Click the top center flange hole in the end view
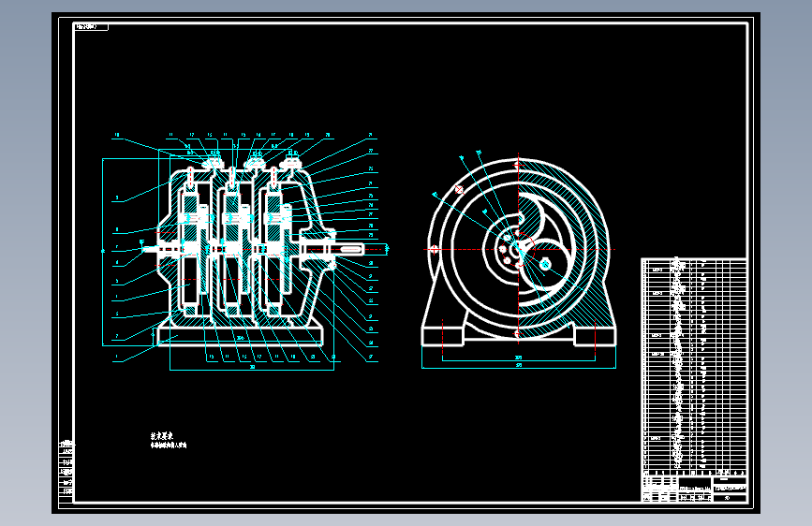This screenshot has height=526, width=812. (x=518, y=165)
